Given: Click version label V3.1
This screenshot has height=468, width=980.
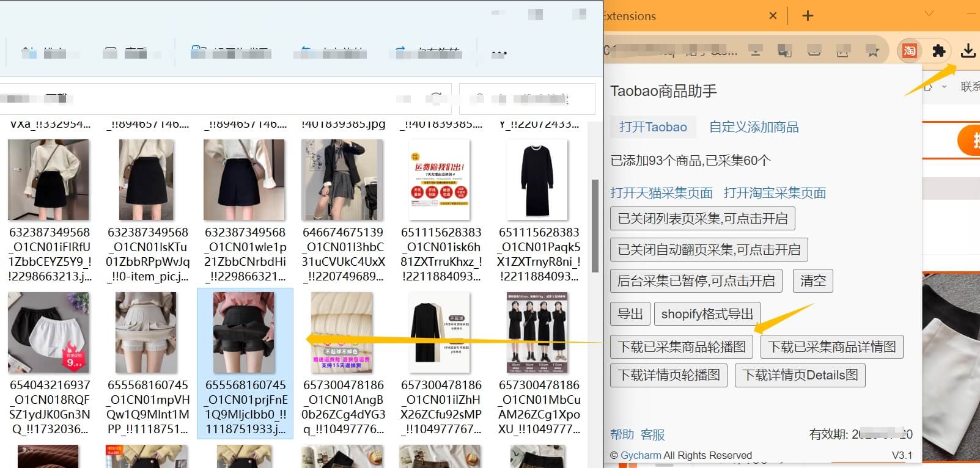Looking at the screenshot, I should point(902,455).
